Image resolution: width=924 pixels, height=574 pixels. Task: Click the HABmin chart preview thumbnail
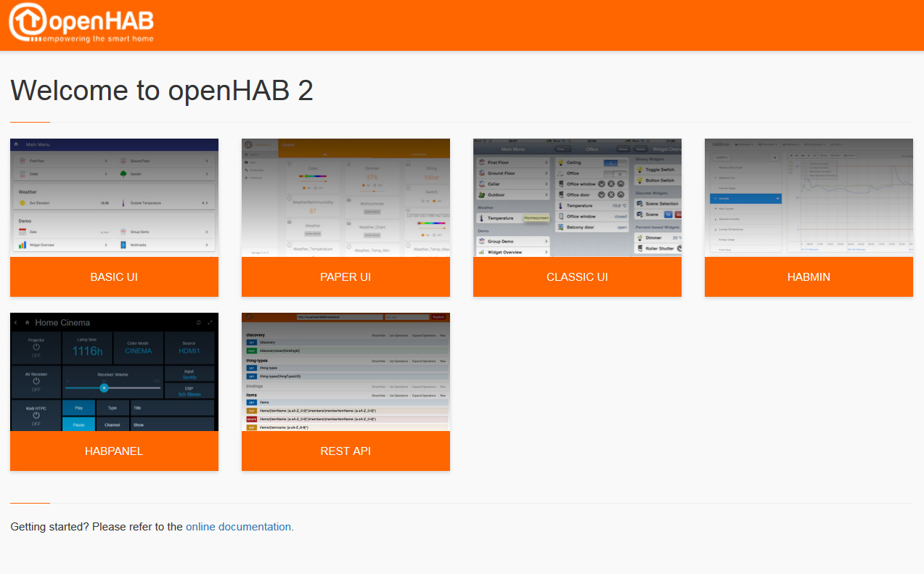click(x=809, y=197)
